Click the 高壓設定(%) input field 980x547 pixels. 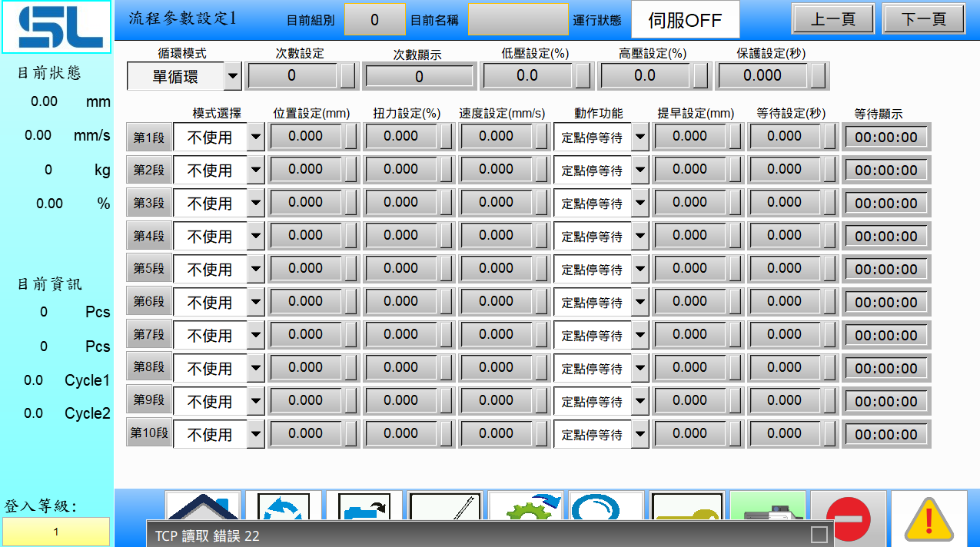[645, 75]
